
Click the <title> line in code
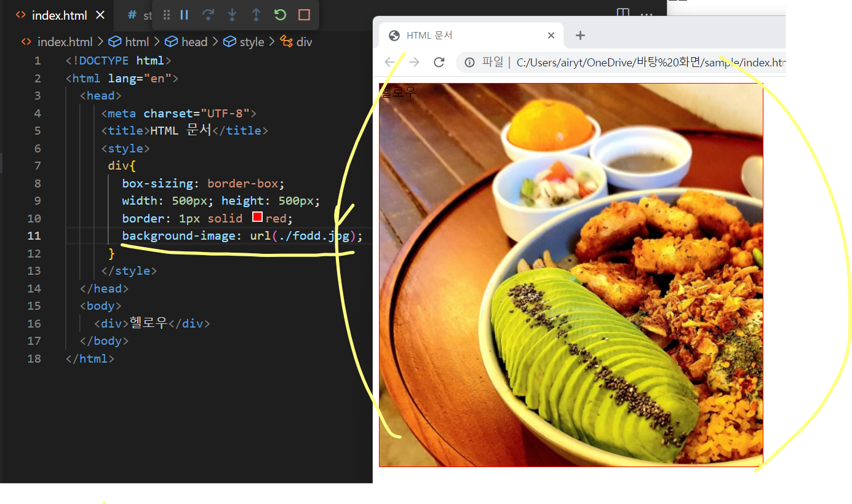185,130
